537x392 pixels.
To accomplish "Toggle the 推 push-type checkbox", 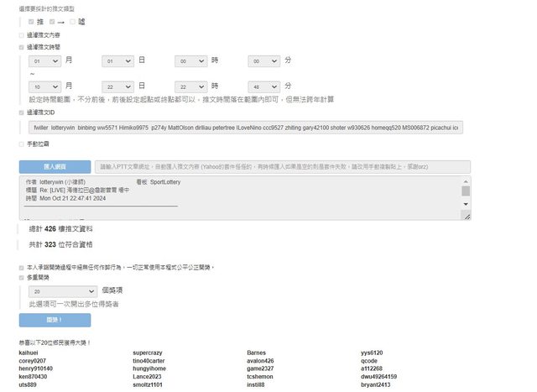I will (x=31, y=21).
